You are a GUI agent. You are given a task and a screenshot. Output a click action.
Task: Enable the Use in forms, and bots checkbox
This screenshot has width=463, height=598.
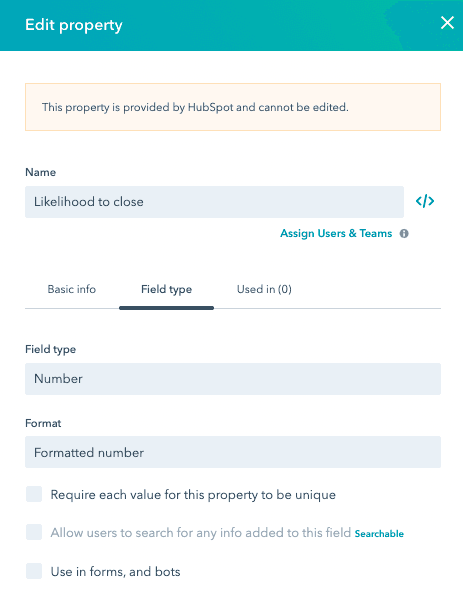pyautogui.click(x=34, y=571)
